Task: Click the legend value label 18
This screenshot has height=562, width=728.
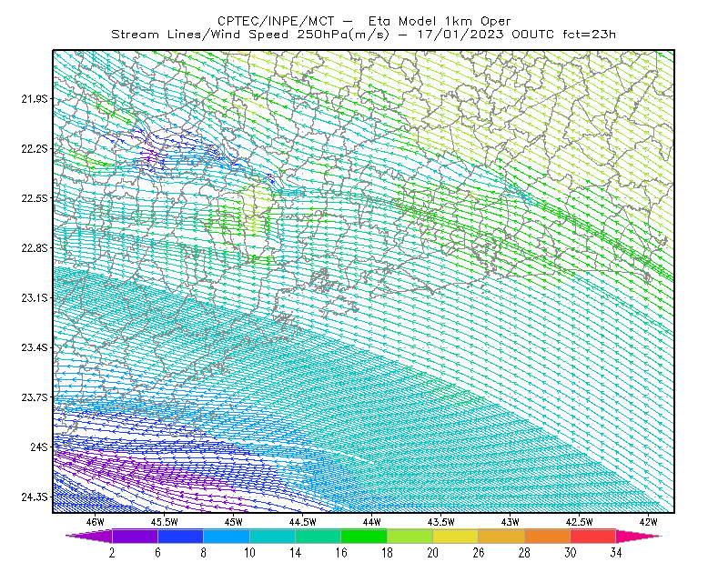Action: (387, 553)
